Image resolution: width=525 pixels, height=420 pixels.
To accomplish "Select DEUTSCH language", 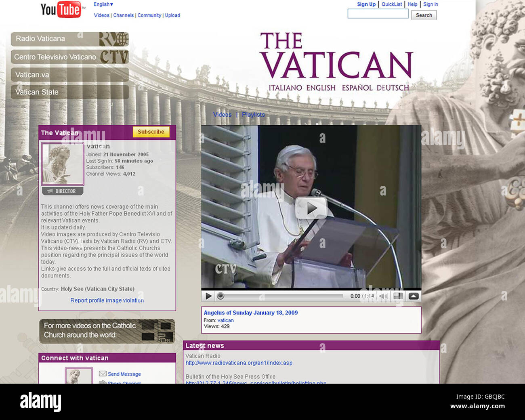I will pyautogui.click(x=393, y=88).
